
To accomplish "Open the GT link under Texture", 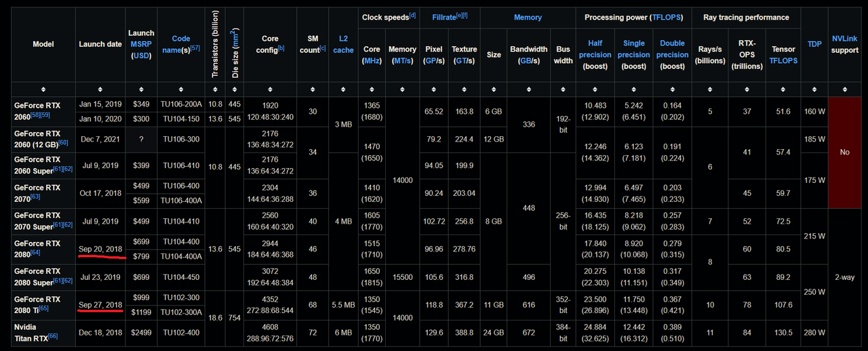I will coord(460,61).
